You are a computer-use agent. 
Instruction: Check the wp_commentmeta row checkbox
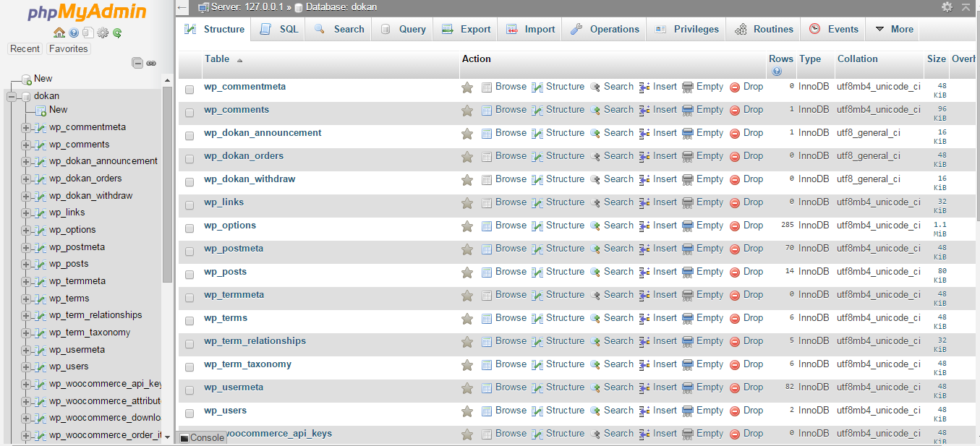tap(189, 90)
